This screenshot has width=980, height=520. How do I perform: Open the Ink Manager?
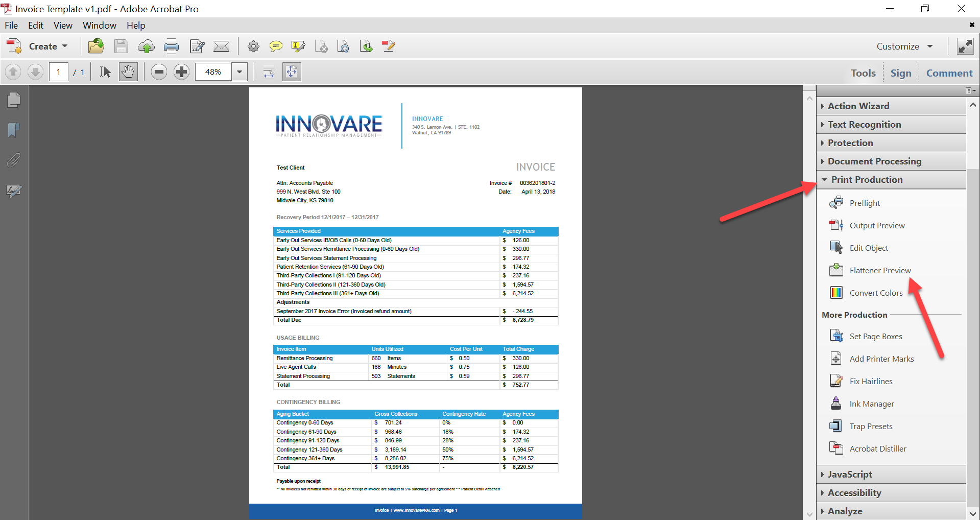[871, 404]
